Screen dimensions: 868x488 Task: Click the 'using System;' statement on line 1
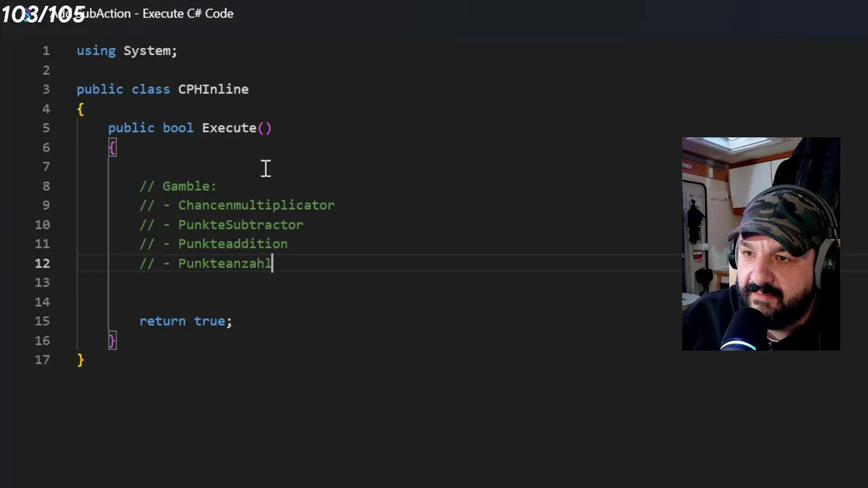point(127,51)
